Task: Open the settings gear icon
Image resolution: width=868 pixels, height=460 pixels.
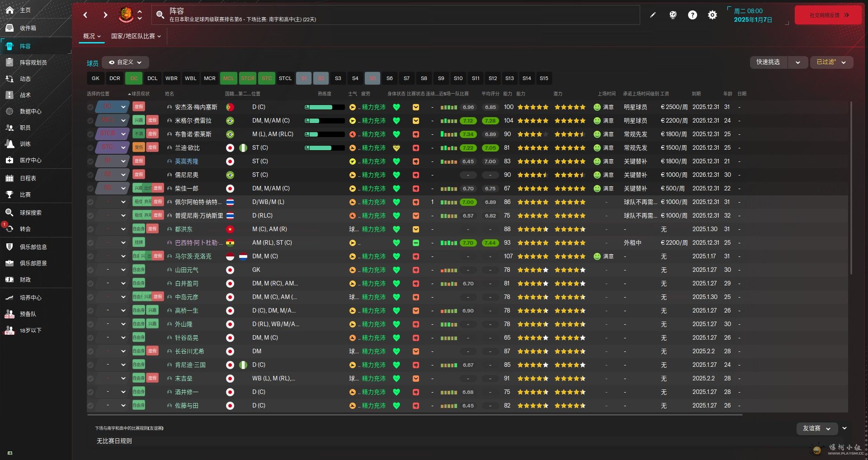Action: tap(712, 15)
